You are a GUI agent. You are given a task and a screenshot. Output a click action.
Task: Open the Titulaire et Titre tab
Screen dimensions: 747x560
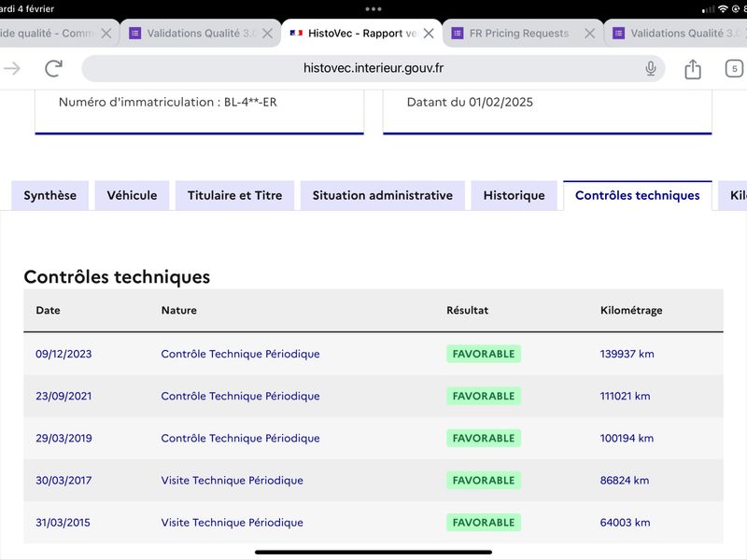[235, 196]
